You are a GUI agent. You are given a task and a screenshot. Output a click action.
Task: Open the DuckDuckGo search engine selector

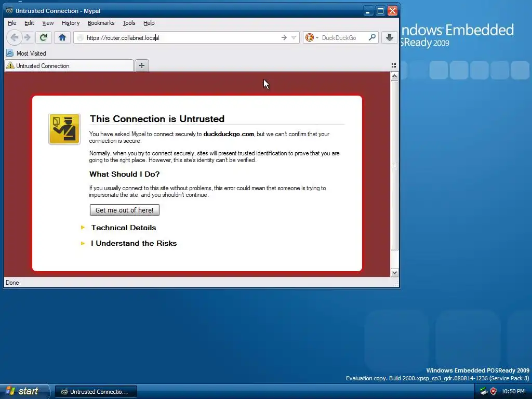pos(312,37)
